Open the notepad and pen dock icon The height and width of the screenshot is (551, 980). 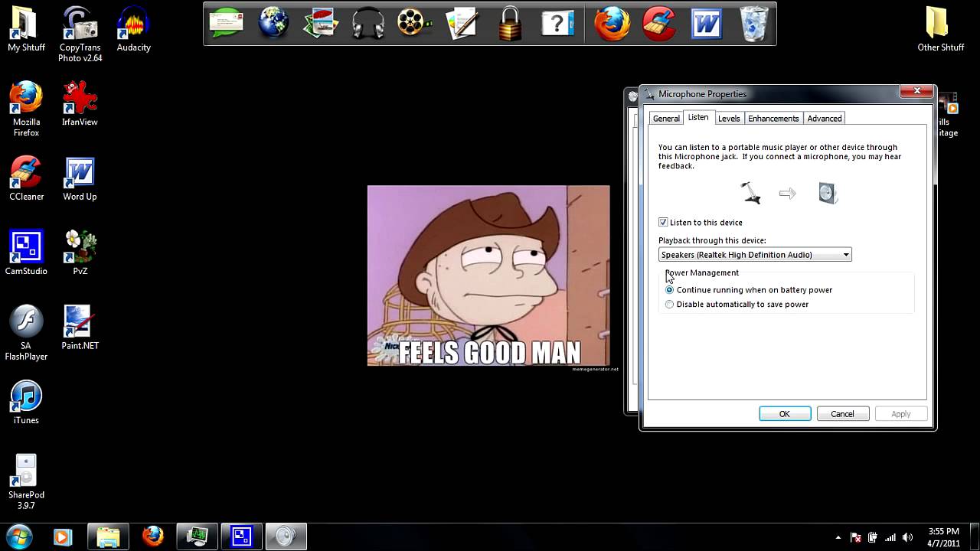463,23
